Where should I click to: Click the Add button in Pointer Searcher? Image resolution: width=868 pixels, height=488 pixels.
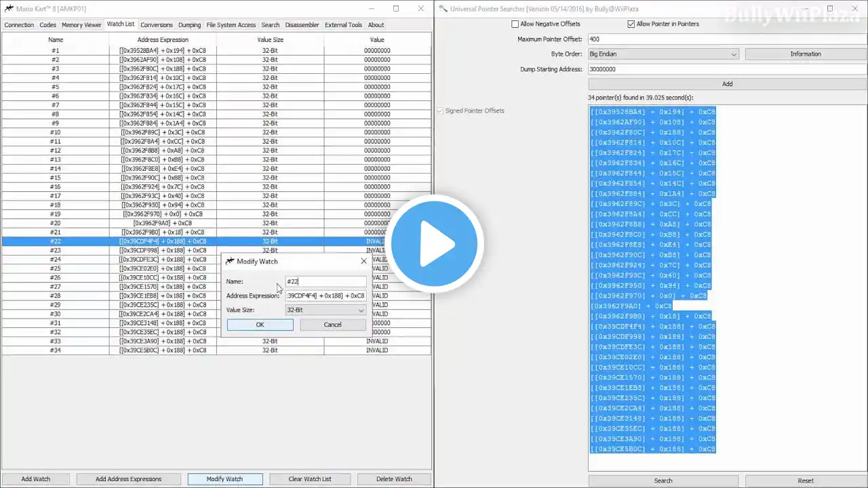point(727,84)
